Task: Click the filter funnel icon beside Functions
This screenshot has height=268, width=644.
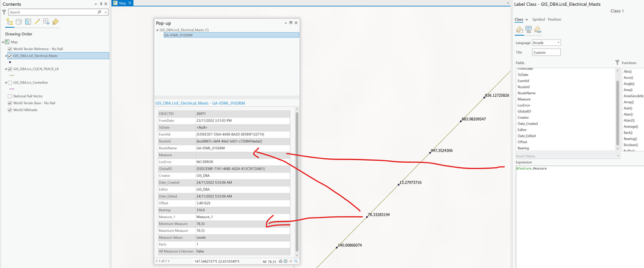Action: pyautogui.click(x=617, y=63)
